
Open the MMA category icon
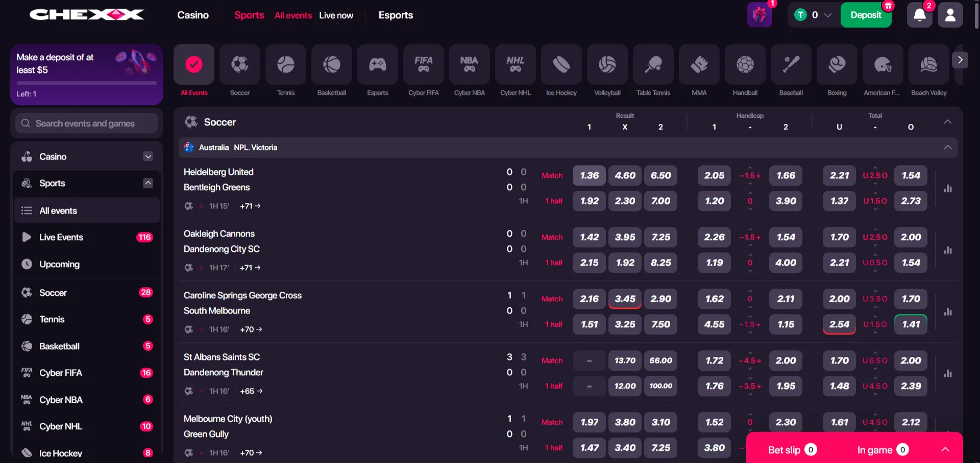pyautogui.click(x=699, y=65)
